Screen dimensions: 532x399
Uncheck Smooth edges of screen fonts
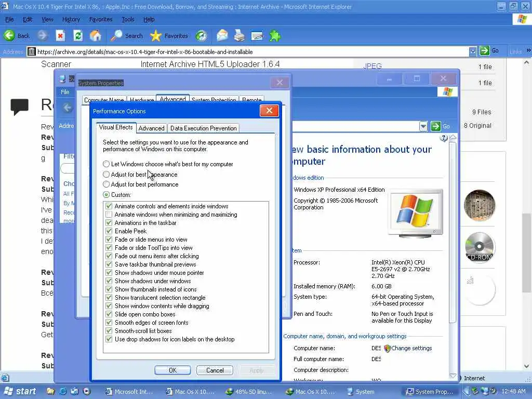[x=109, y=323]
